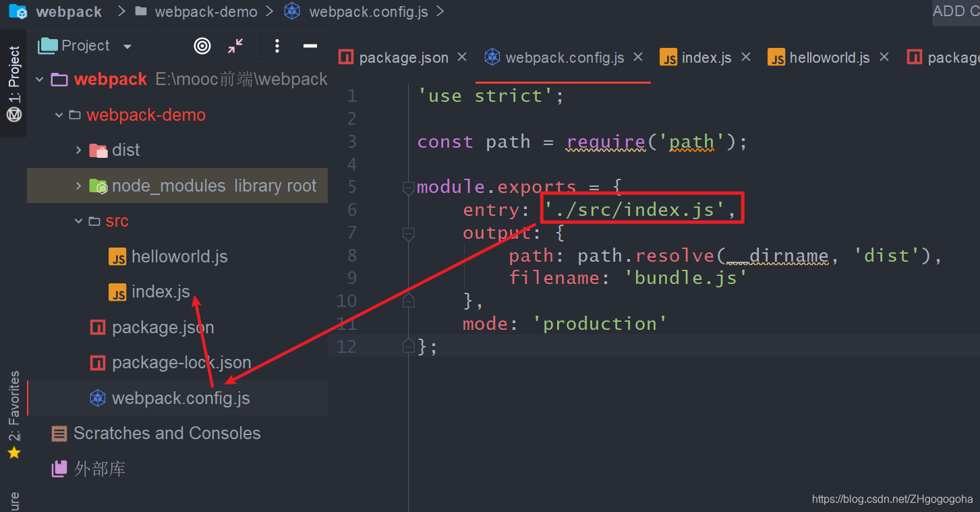
Task: Select package.json in the project tree
Action: [163, 327]
